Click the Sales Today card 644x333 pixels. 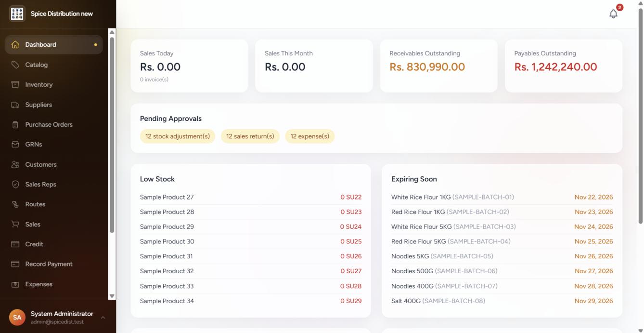[x=189, y=66]
